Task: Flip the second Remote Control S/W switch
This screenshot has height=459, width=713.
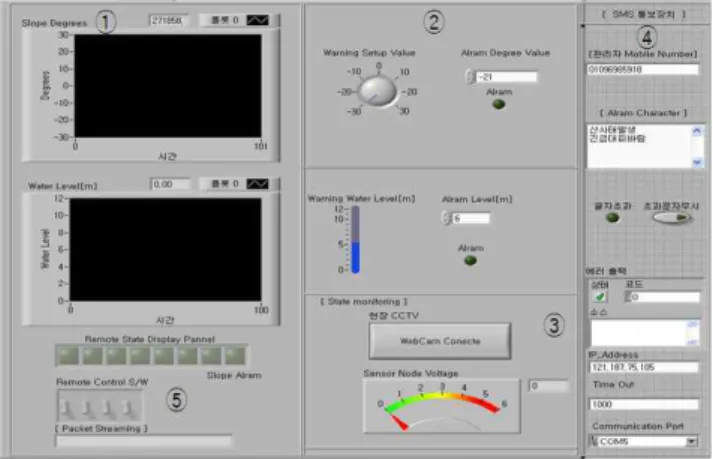Action: point(88,408)
